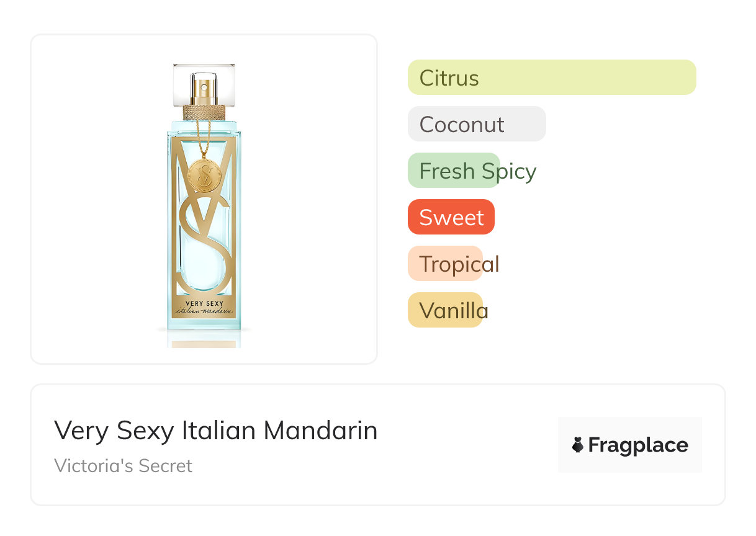The height and width of the screenshot is (536, 756).
Task: Click the Fragplace bottle logo icon
Action: click(x=578, y=445)
